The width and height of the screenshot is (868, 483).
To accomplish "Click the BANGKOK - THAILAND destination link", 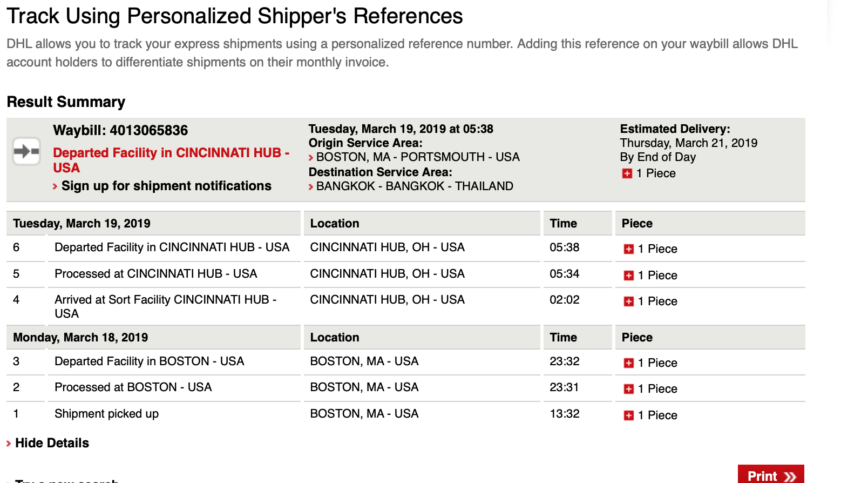I will pyautogui.click(x=415, y=186).
